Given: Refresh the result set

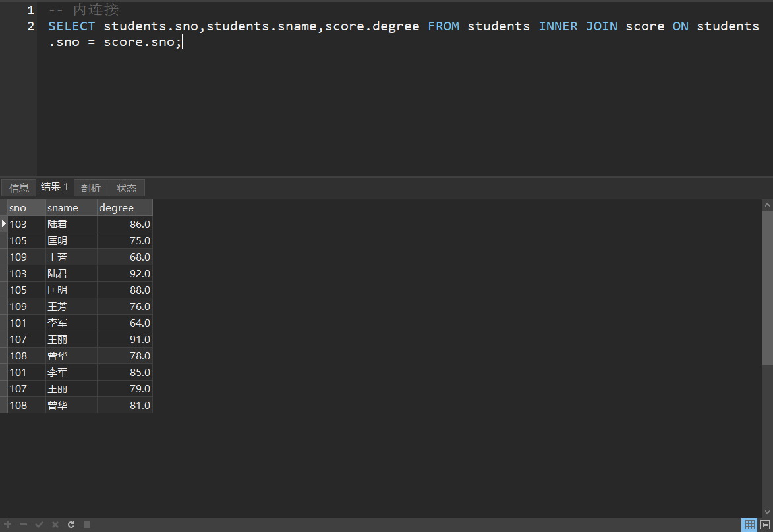Looking at the screenshot, I should (71, 525).
